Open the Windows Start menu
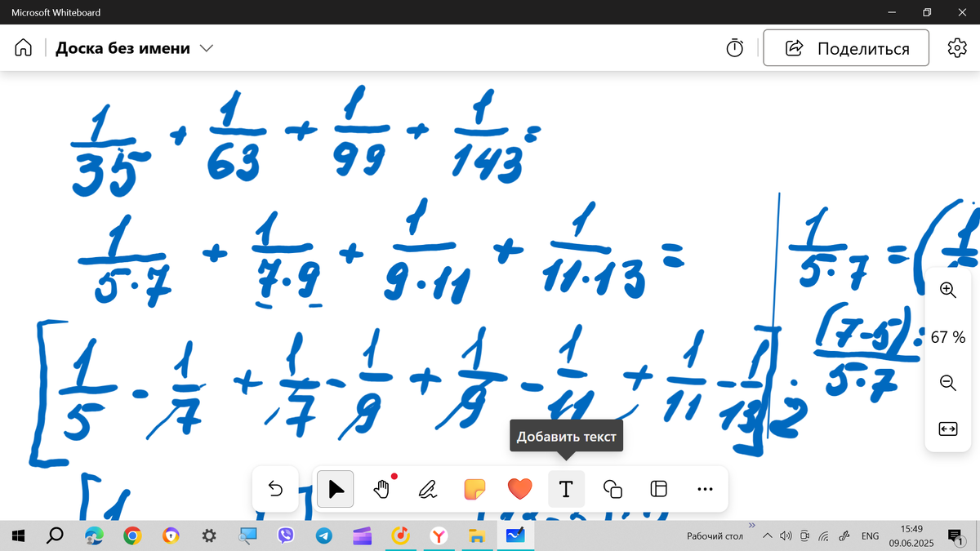The height and width of the screenshot is (551, 980). click(x=18, y=535)
